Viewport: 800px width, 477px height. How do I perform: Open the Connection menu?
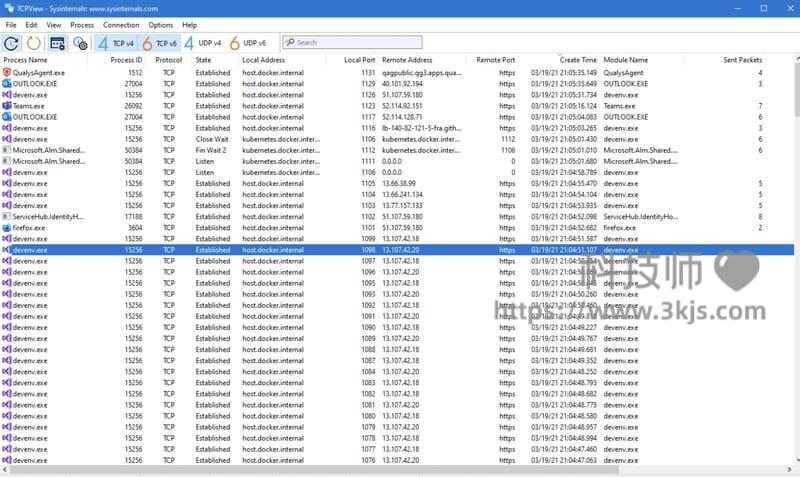(121, 25)
